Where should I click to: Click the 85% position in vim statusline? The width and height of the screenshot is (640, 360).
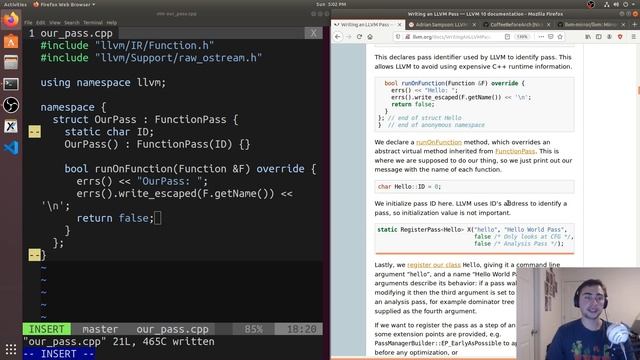tap(253, 329)
